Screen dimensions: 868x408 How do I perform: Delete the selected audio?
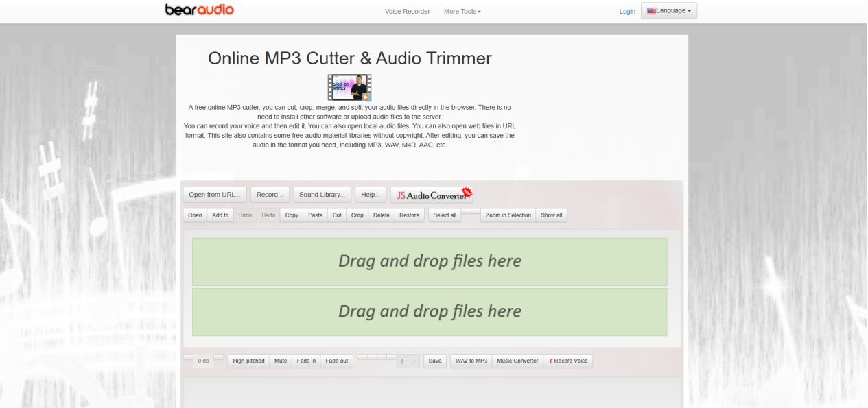pyautogui.click(x=381, y=215)
